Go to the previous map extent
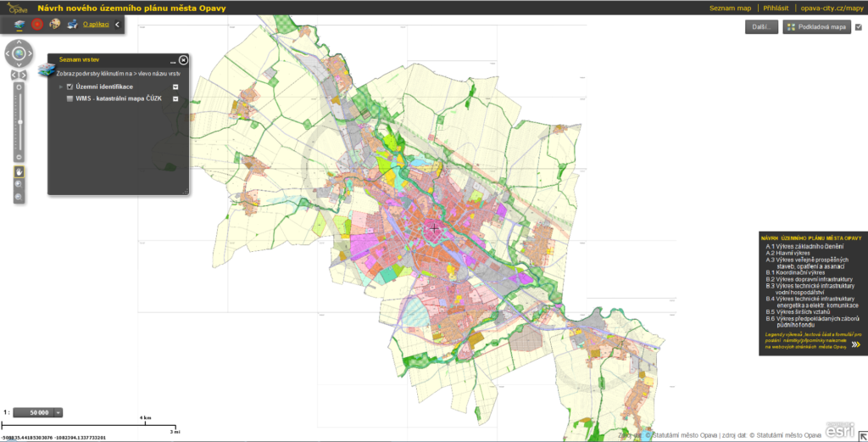 pyautogui.click(x=14, y=75)
